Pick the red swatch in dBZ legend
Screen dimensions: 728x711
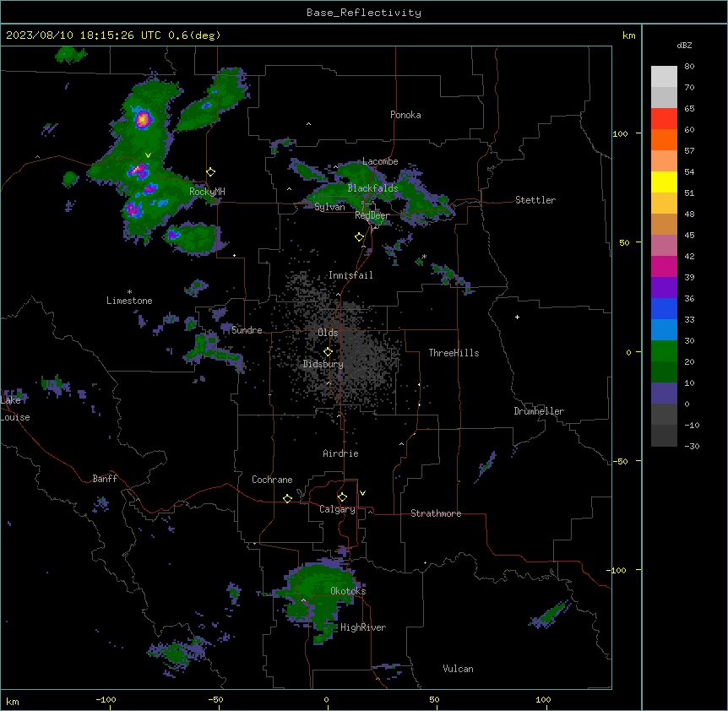click(664, 118)
